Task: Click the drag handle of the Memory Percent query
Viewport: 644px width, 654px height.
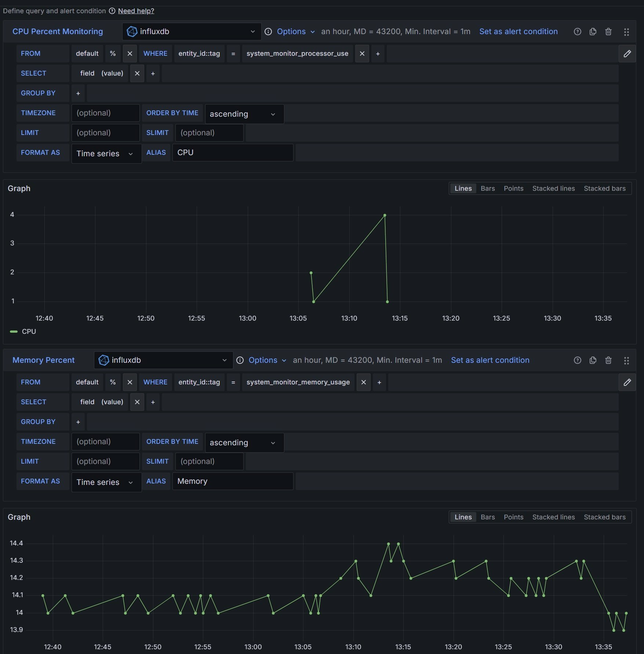Action: coord(626,360)
